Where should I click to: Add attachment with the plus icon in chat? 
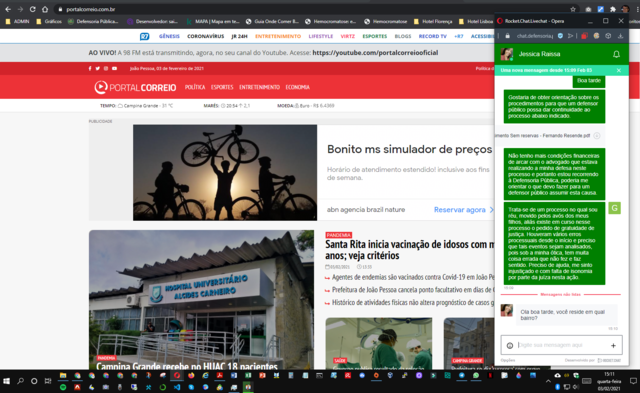pyautogui.click(x=613, y=346)
